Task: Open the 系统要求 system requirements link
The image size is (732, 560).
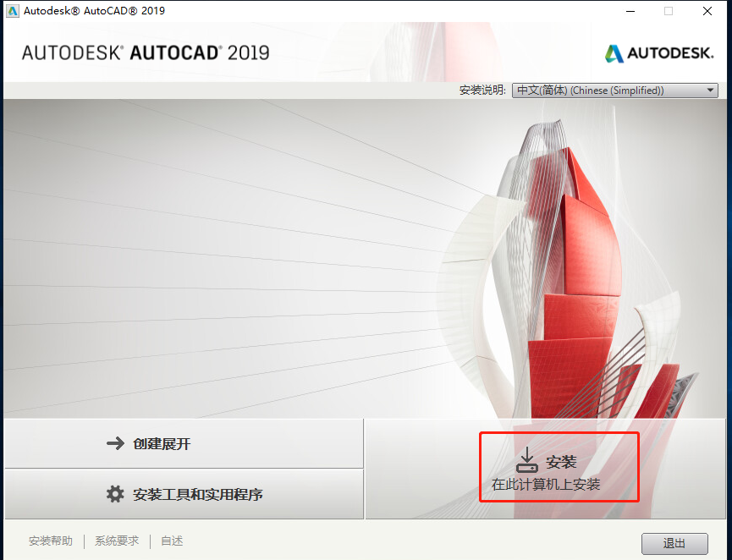Action: coord(117,541)
